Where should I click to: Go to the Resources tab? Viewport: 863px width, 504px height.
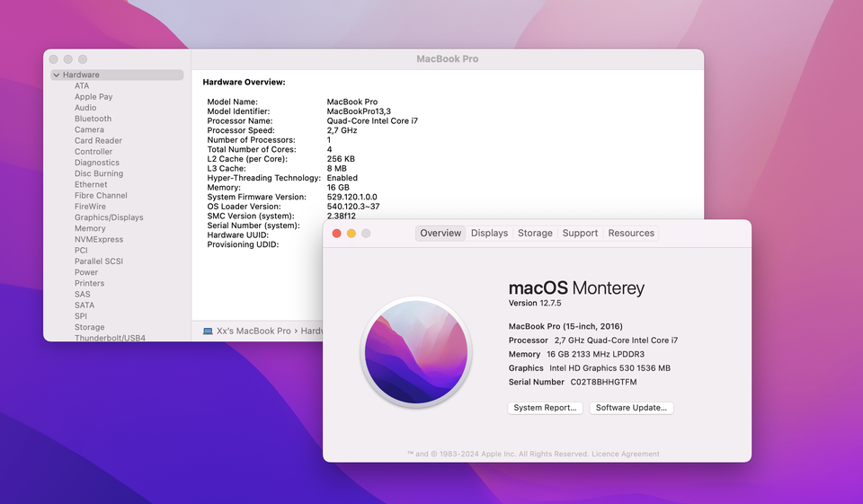(631, 234)
